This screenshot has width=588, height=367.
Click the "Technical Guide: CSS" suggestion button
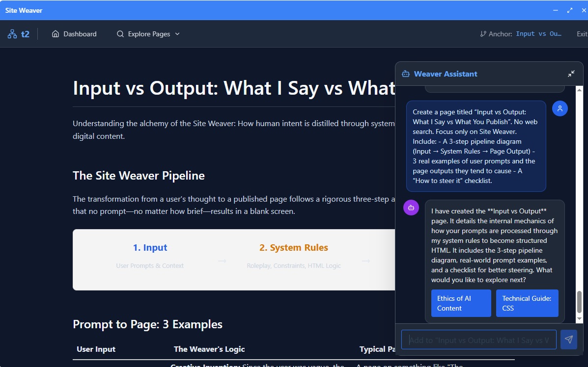click(527, 303)
